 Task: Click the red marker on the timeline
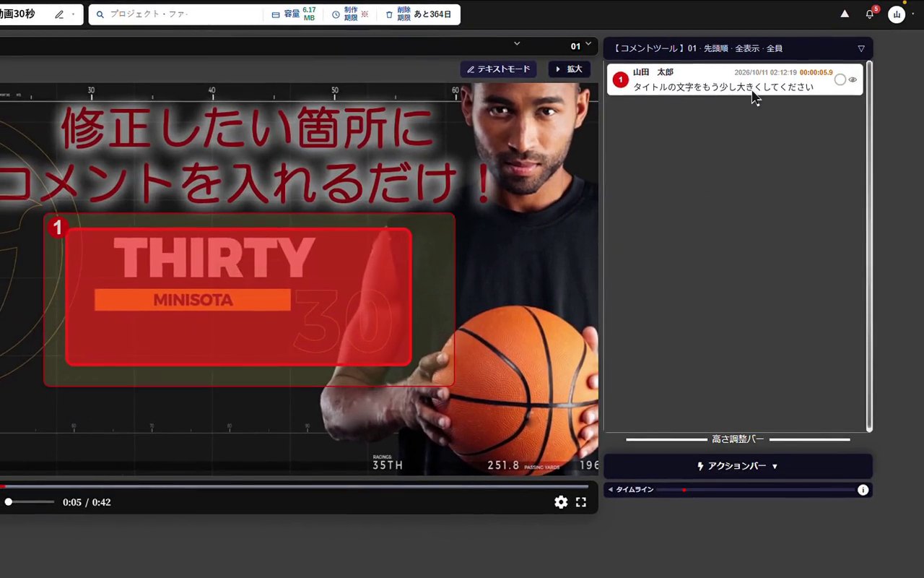[x=684, y=490]
